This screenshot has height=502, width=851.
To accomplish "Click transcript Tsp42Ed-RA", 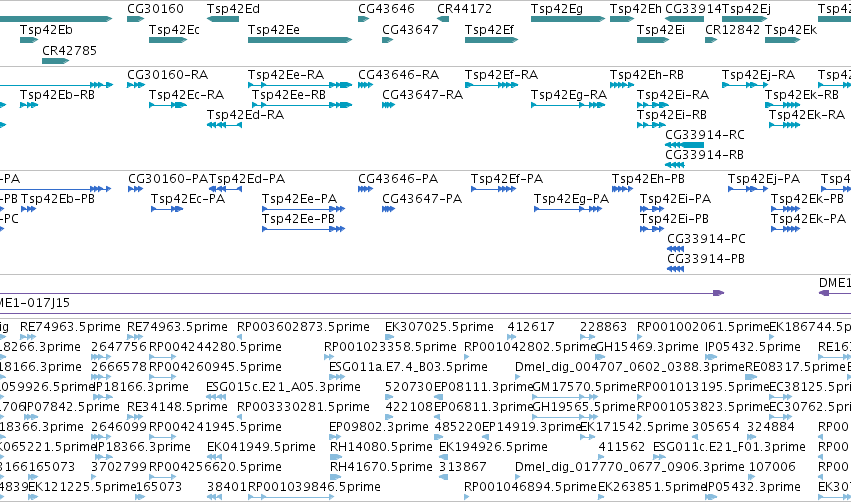I will [x=245, y=115].
